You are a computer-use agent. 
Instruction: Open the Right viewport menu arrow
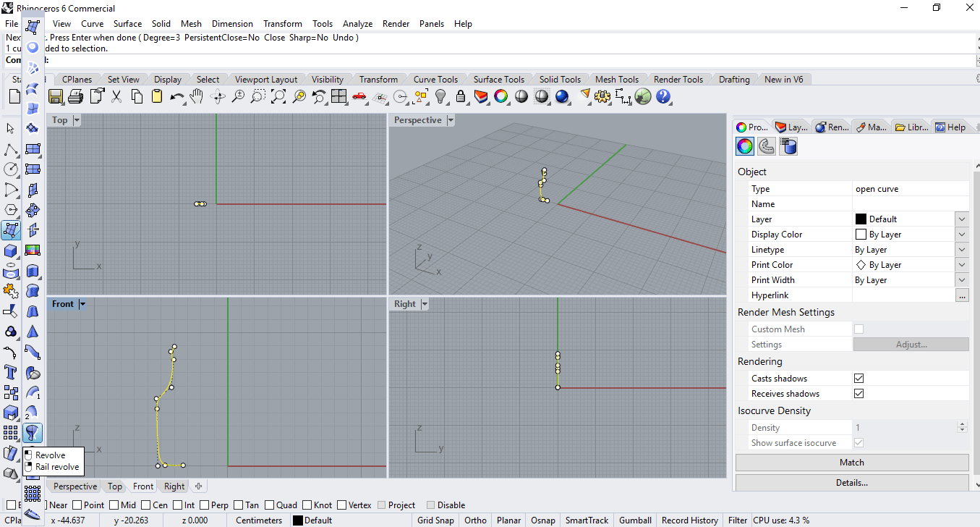click(x=425, y=304)
